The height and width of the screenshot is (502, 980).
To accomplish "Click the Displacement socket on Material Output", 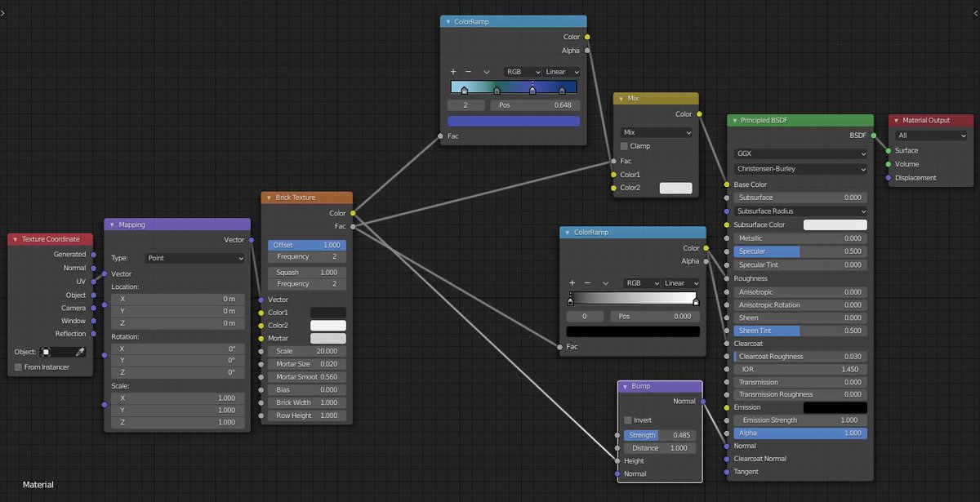I will 889,177.
